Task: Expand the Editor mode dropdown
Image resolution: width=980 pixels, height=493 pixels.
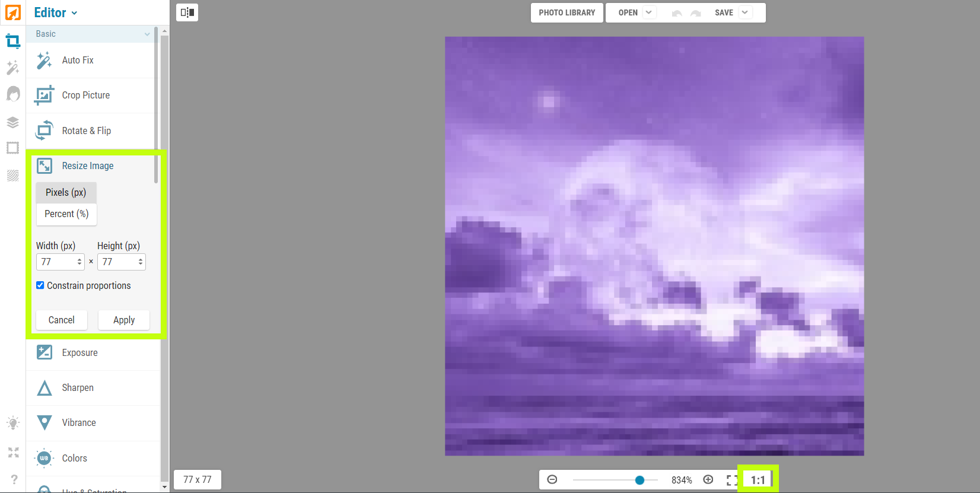Action: (74, 13)
